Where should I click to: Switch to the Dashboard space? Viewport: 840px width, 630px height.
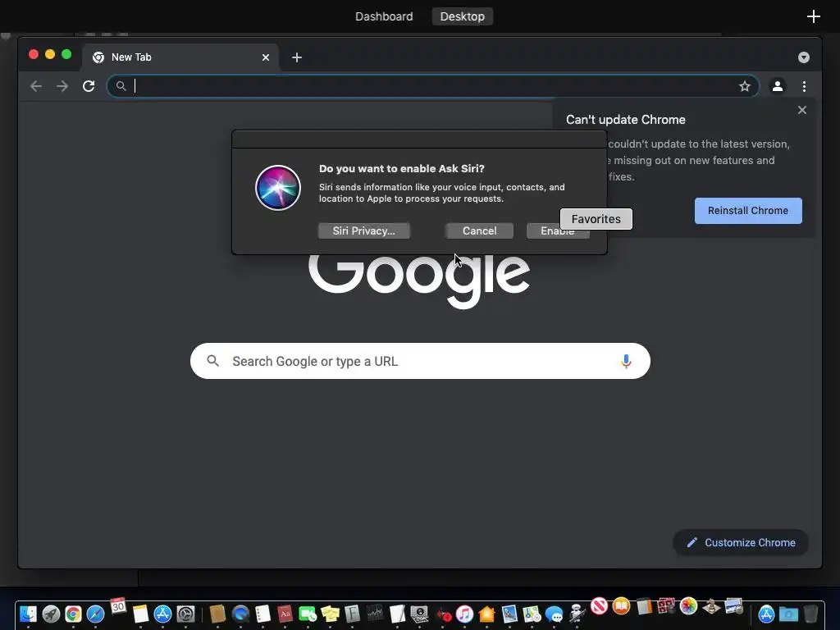click(x=384, y=16)
